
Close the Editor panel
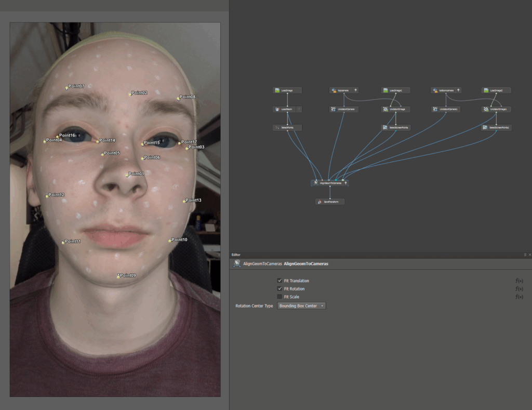point(529,255)
